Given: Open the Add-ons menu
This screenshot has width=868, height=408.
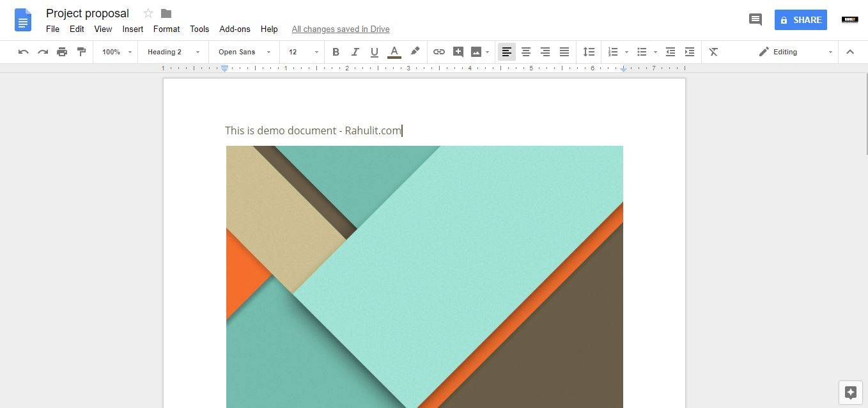Looking at the screenshot, I should coord(235,29).
